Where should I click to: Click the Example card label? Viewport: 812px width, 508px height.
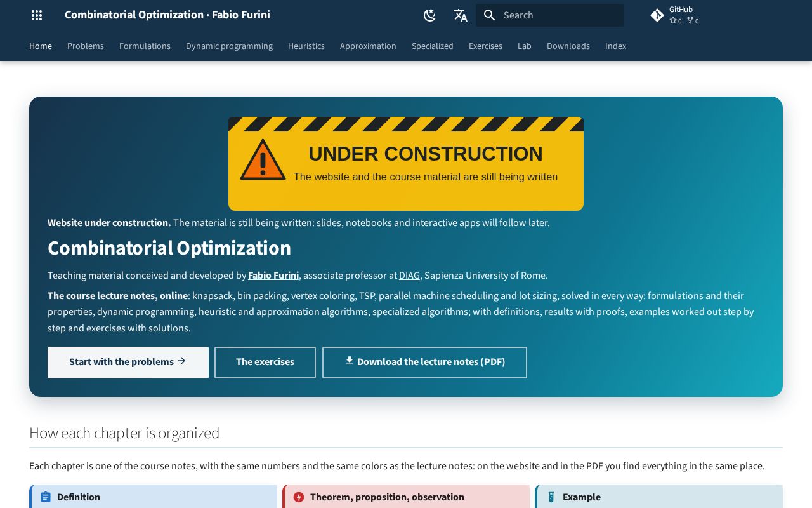point(582,497)
